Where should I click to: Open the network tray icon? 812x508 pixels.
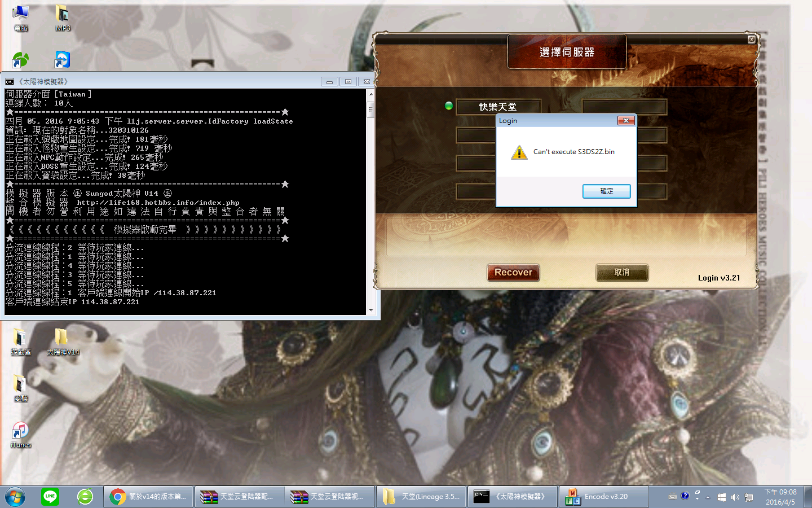coord(749,497)
